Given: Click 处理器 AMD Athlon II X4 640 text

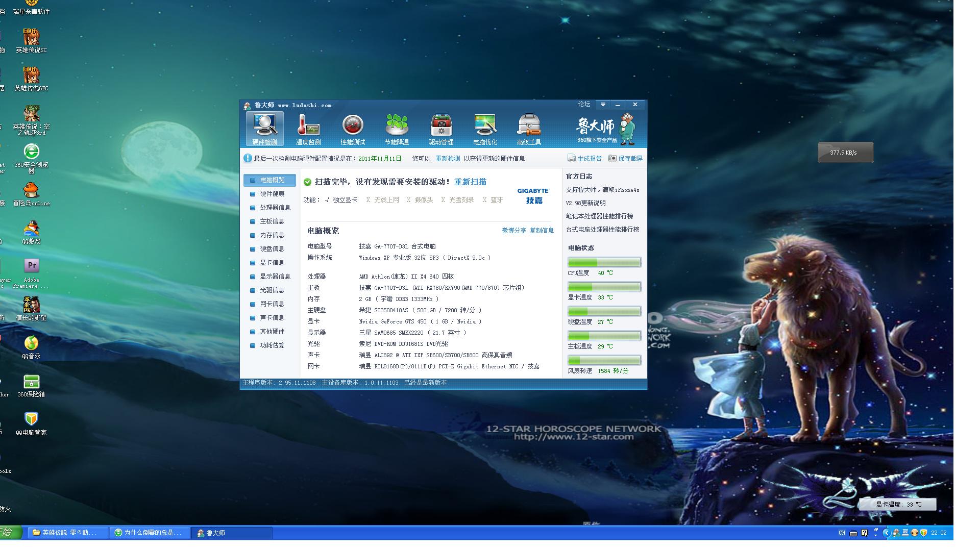Looking at the screenshot, I should pos(406,277).
